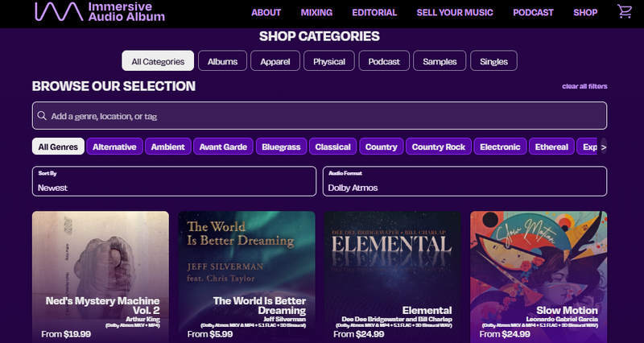Click the Immersive Audio Album waveform logo
The width and height of the screenshot is (644, 343).
59,11
